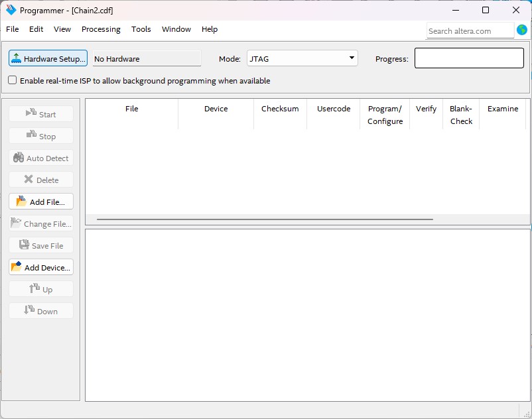The image size is (532, 419).
Task: Move device Down in chain
Action: coord(41,311)
